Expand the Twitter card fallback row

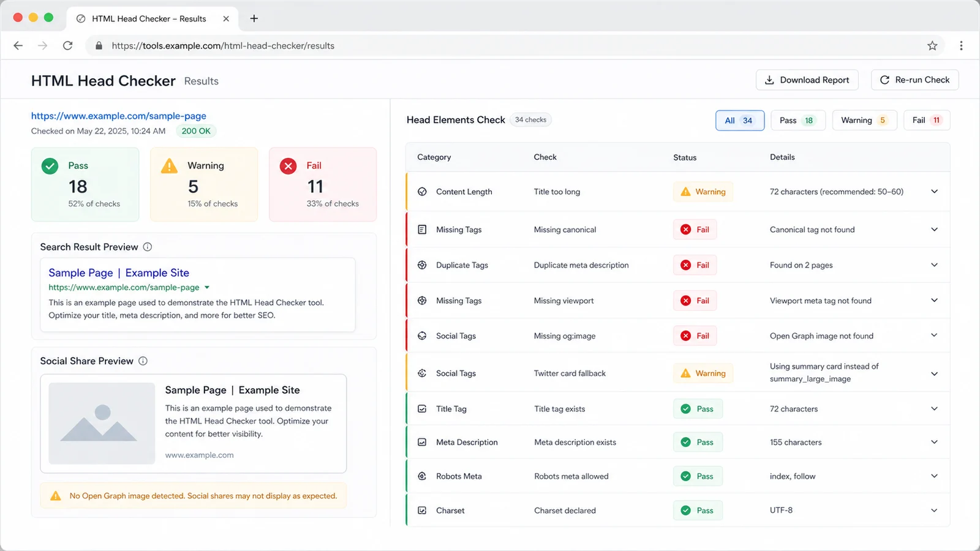(x=934, y=373)
